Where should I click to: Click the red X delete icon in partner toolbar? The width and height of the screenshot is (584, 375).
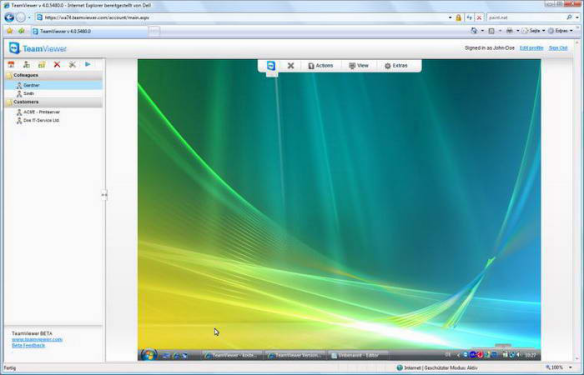(57, 64)
